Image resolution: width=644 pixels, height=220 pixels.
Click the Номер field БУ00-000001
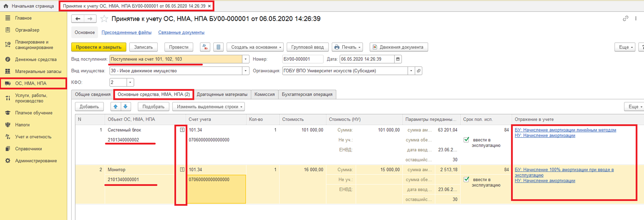[303, 59]
